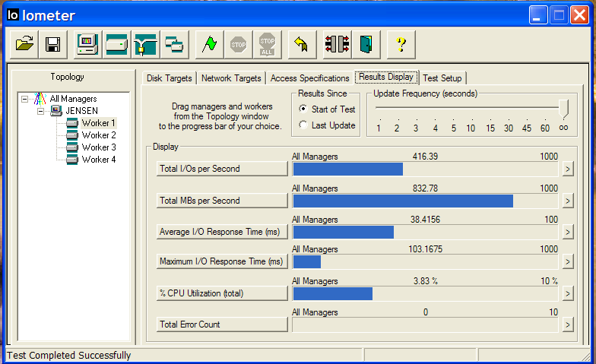Open About Iometer help icon
Image resolution: width=596 pixels, height=364 pixels.
pyautogui.click(x=401, y=44)
